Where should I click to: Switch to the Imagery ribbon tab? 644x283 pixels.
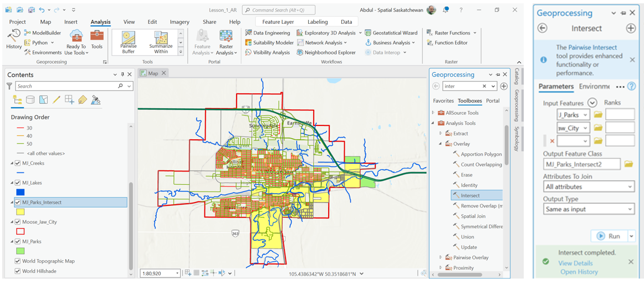pos(180,22)
